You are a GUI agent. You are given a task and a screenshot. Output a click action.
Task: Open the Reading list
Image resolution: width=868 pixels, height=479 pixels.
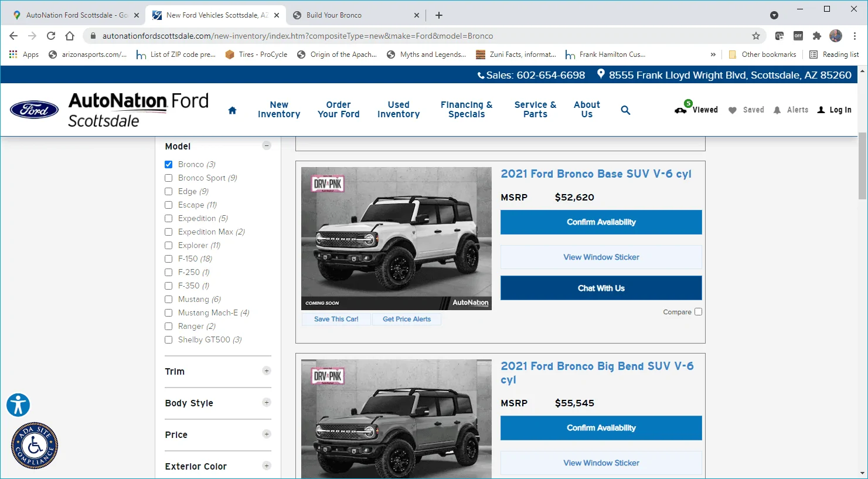tap(834, 55)
